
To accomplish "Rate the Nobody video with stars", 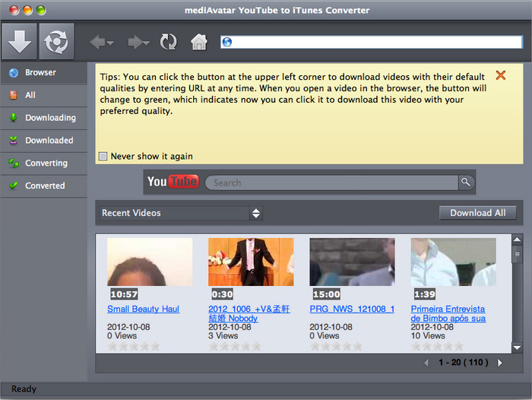I will click(x=235, y=346).
